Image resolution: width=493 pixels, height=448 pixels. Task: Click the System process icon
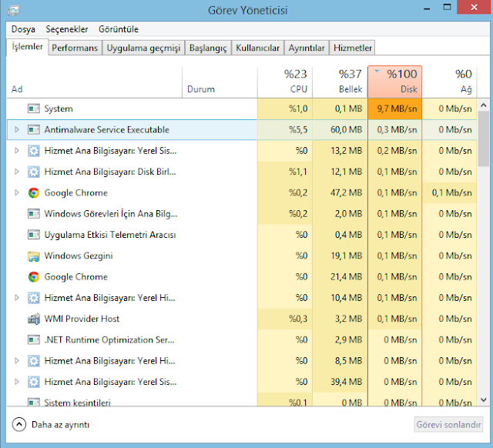coord(34,109)
